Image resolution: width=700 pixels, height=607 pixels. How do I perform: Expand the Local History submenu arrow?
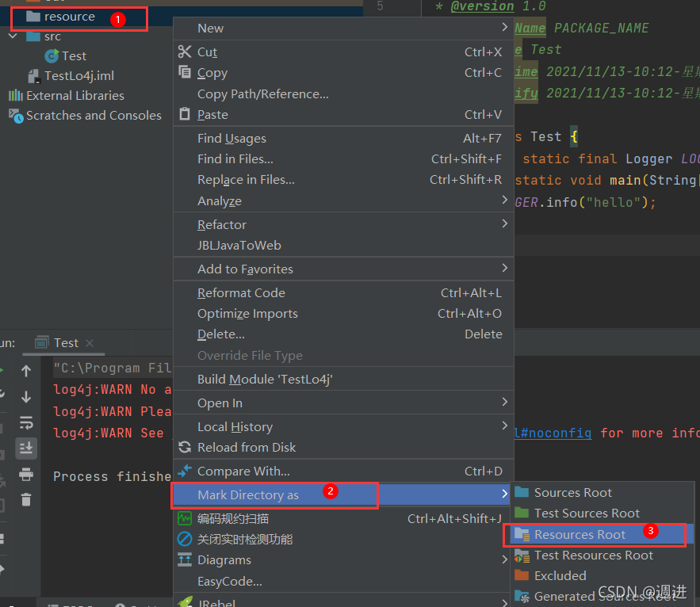click(x=504, y=426)
